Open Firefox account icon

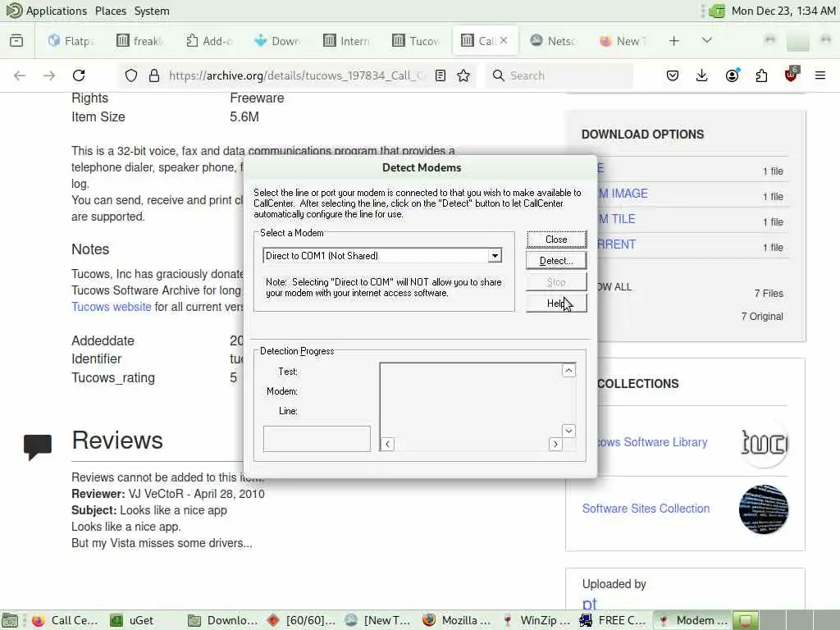coord(732,75)
